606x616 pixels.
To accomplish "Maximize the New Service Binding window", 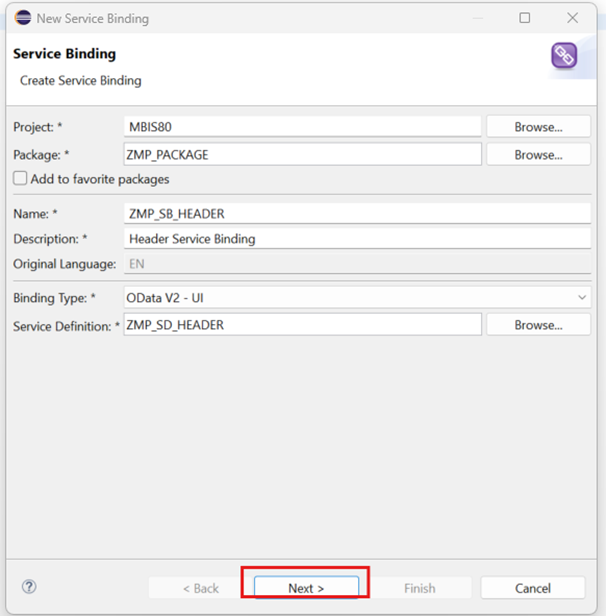I will (525, 18).
